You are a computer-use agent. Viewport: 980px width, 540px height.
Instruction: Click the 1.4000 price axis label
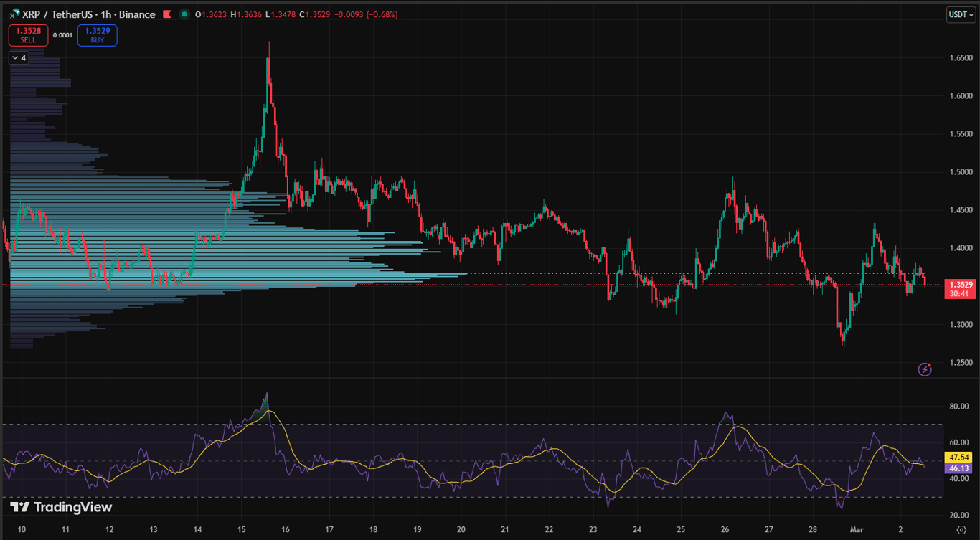961,248
